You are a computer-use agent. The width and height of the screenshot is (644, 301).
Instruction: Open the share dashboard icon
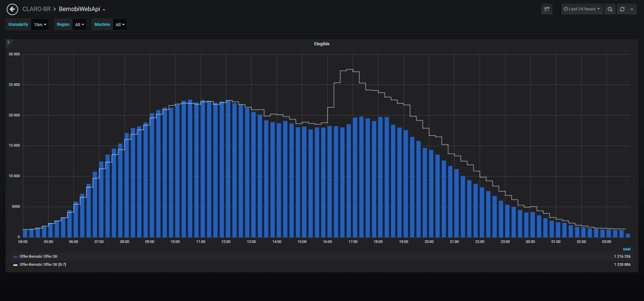(x=547, y=9)
